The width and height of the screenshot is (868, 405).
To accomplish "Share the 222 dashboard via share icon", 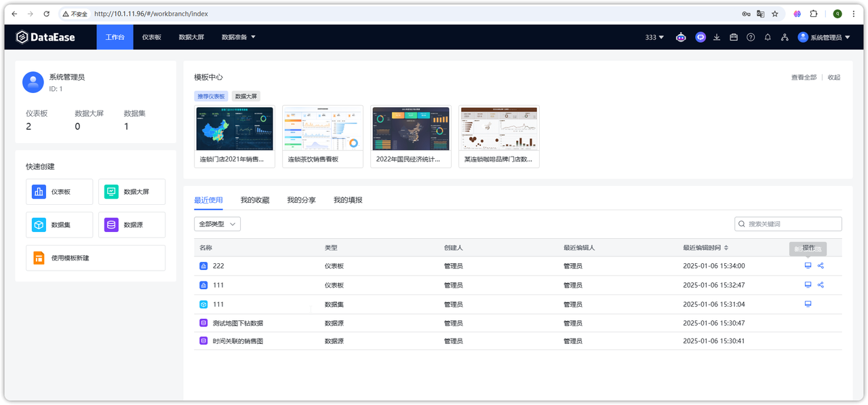I will pyautogui.click(x=821, y=266).
